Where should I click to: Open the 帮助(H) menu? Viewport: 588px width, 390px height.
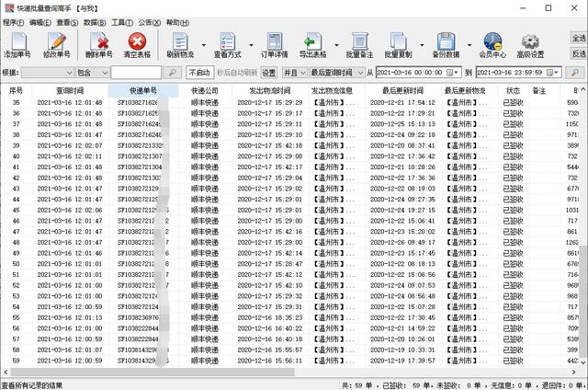(177, 22)
